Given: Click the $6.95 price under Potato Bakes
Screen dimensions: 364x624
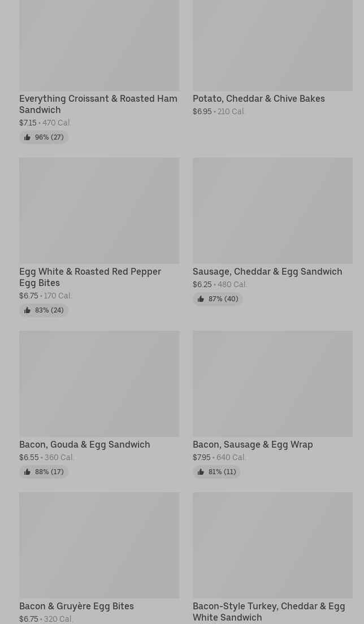Looking at the screenshot, I should pos(202,112).
